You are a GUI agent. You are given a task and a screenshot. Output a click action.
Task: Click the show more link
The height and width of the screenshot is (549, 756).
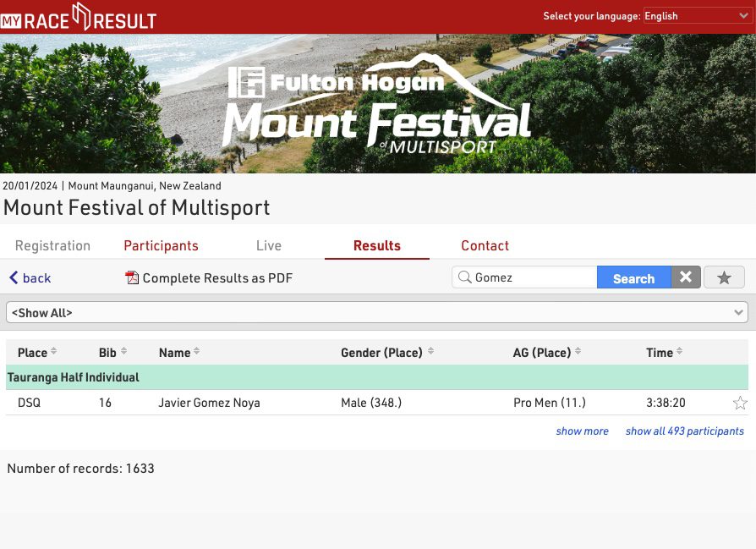(x=582, y=431)
